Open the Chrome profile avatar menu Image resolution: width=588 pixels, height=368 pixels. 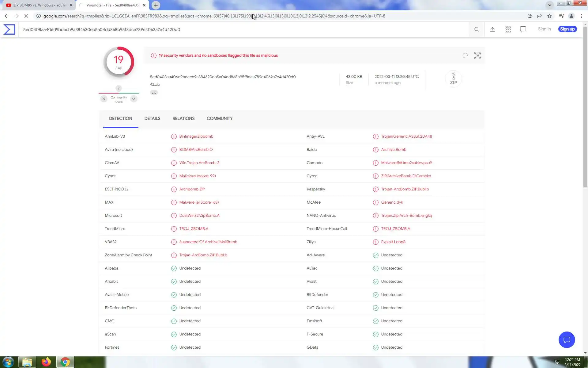pyautogui.click(x=571, y=16)
